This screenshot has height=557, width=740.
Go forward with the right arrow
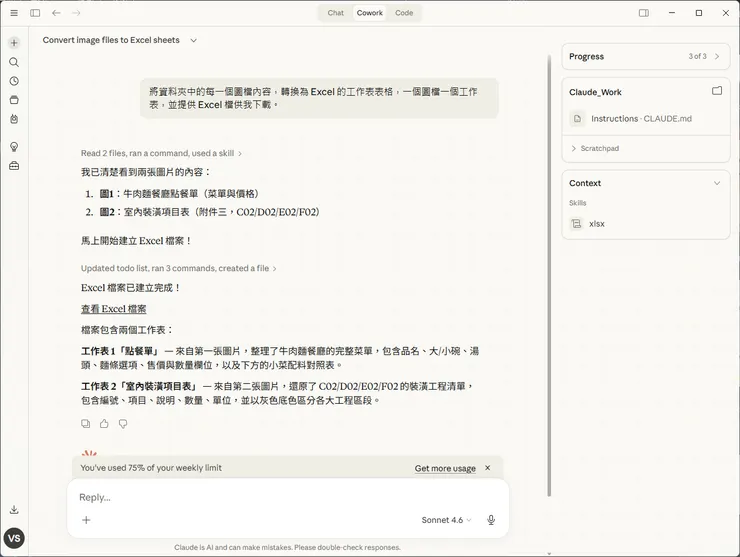click(x=76, y=13)
